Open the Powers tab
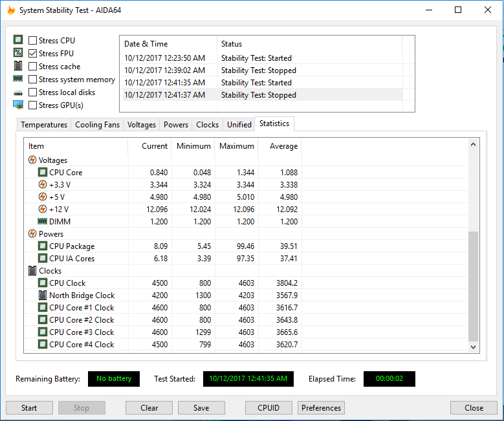 point(176,125)
